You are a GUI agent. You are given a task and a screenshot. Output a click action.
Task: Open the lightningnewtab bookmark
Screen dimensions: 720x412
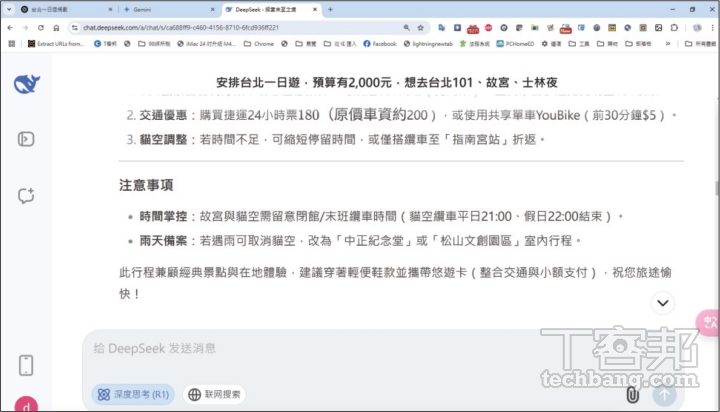[428, 44]
